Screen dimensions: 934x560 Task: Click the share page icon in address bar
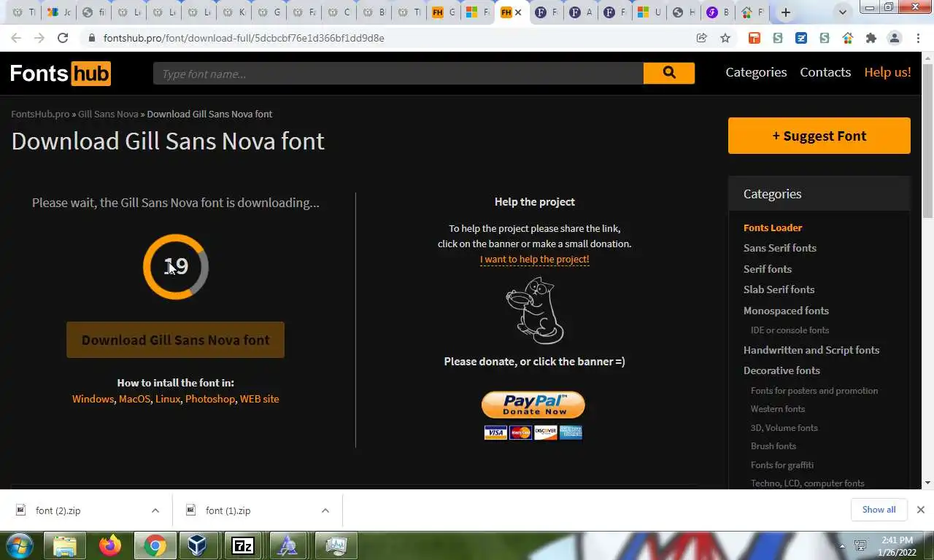coord(702,38)
